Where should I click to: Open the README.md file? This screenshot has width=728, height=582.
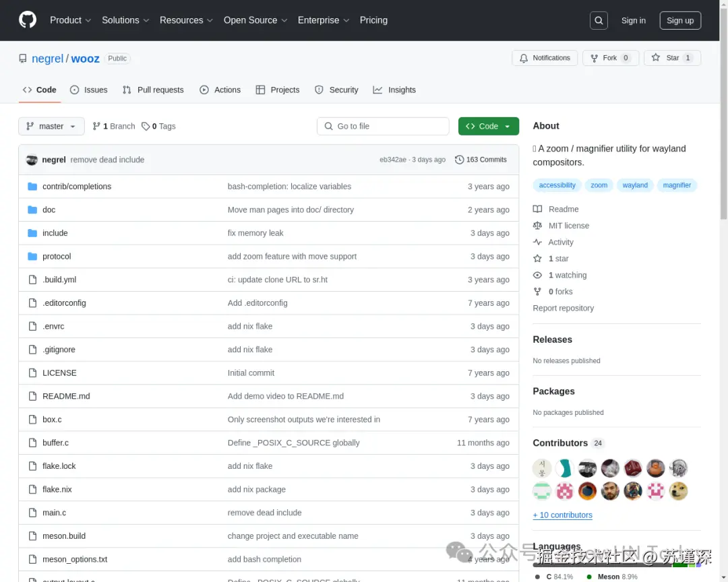coord(66,396)
